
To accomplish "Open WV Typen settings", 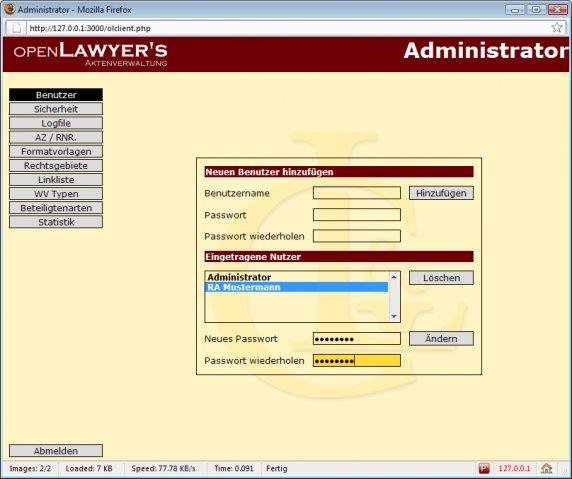I will 56,194.
